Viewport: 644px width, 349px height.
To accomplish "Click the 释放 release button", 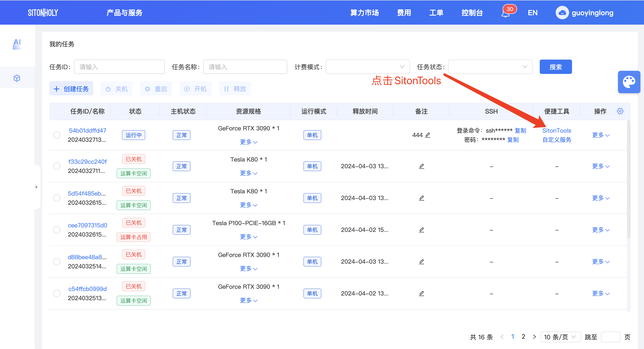I will tap(235, 89).
